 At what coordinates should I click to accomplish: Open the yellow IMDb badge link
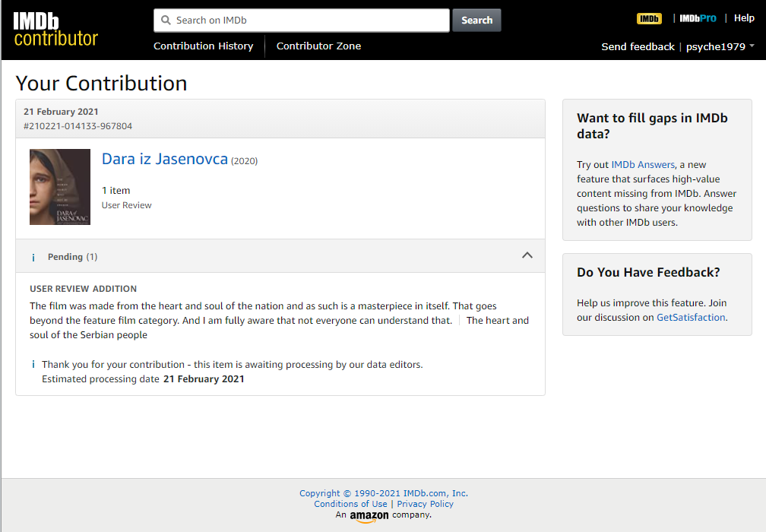(649, 18)
